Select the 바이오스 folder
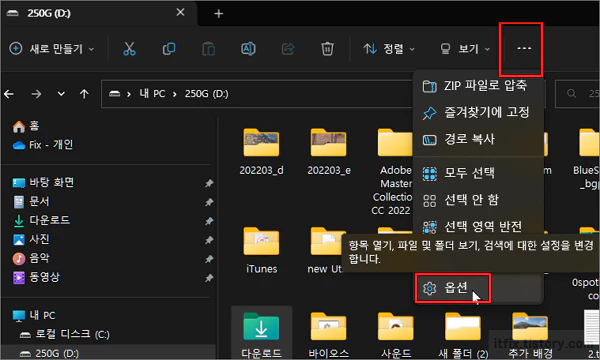The height and width of the screenshot is (360, 600). (329, 335)
